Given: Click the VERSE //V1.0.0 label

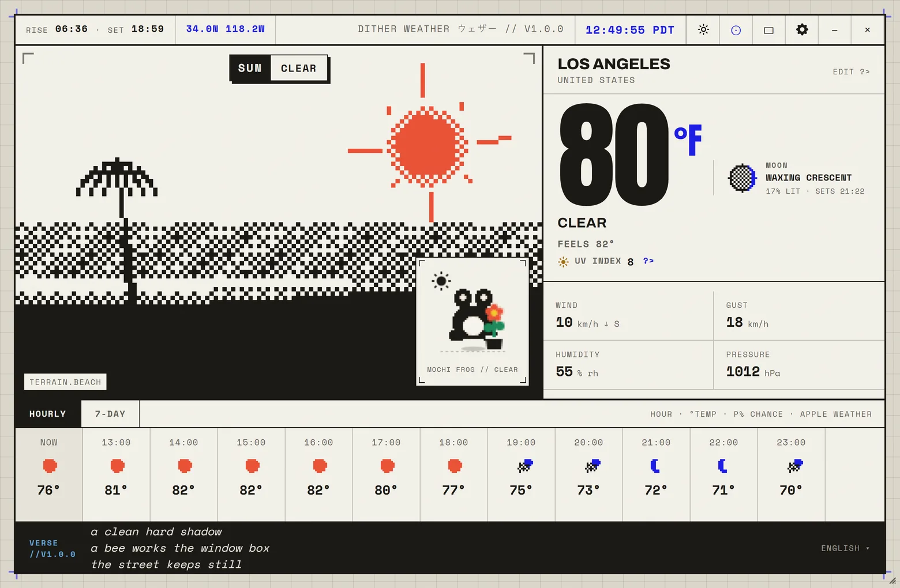Looking at the screenshot, I should click(52, 548).
